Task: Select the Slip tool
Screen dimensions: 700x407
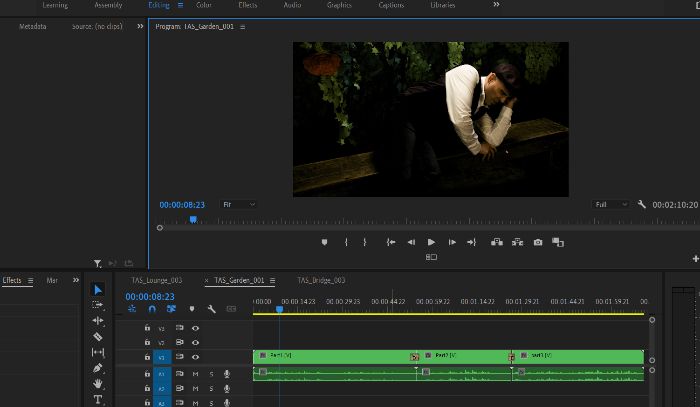Action: (x=98, y=352)
